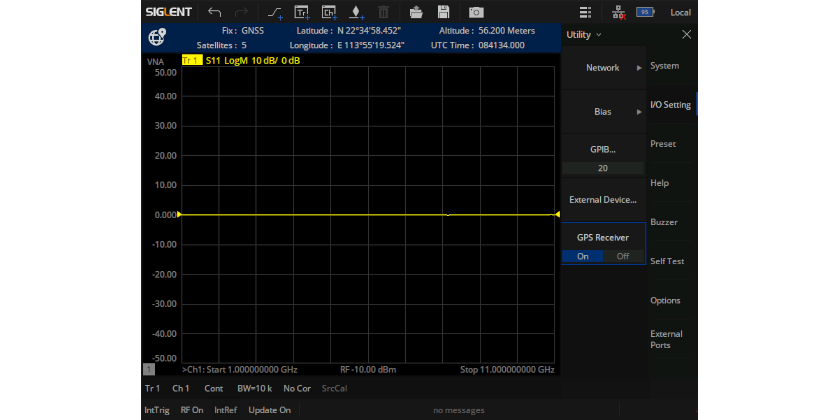
Task: Turn GPS Receiver Off
Action: (623, 256)
